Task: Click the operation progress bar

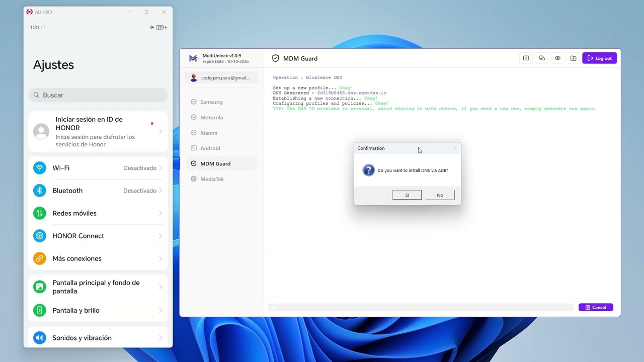Action: (420, 307)
